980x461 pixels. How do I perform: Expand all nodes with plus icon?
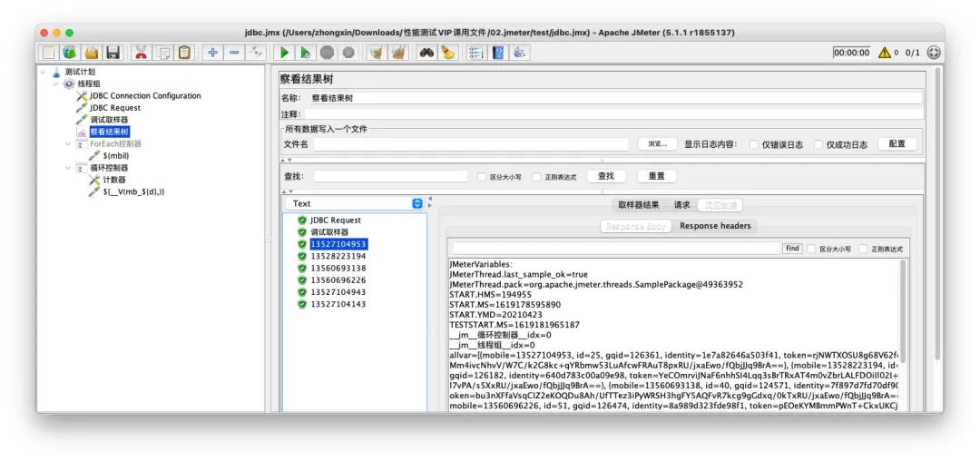coord(212,53)
